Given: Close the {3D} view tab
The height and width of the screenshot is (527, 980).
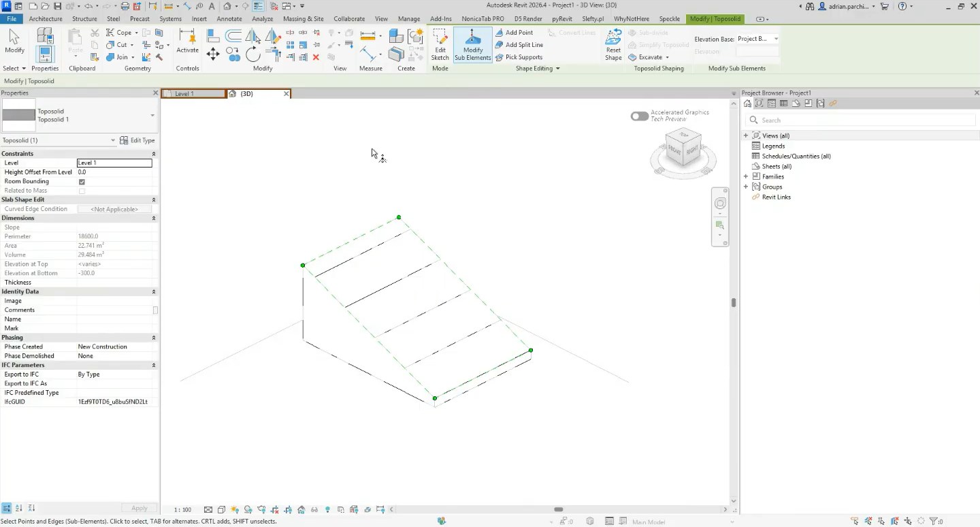Looking at the screenshot, I should point(286,94).
